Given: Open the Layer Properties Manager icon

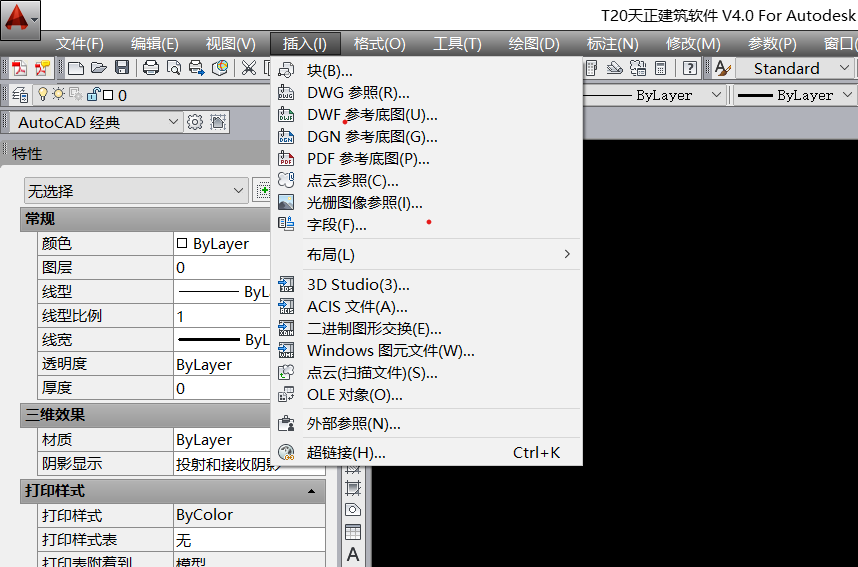Looking at the screenshot, I should [20, 95].
